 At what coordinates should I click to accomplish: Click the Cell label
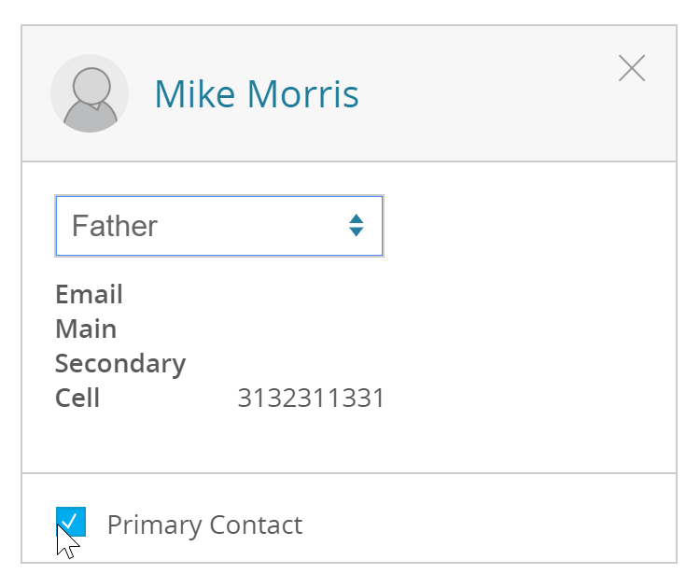coord(77,398)
